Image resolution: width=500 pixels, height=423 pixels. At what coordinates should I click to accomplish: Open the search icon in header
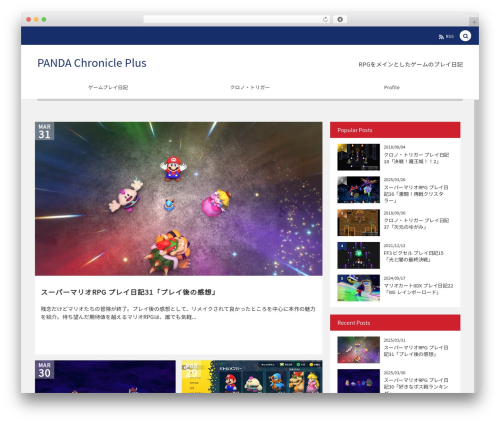465,36
